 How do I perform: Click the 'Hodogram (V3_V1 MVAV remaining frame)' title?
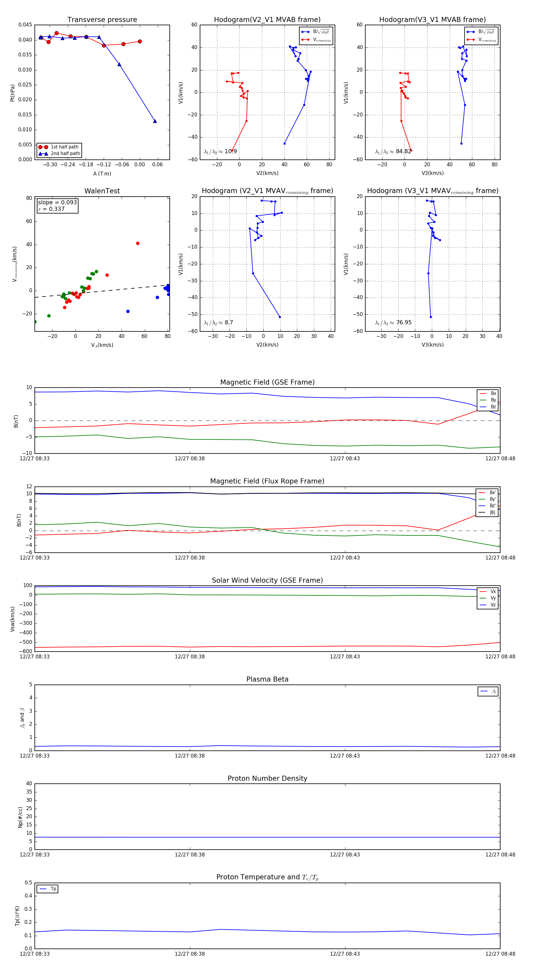click(x=432, y=191)
